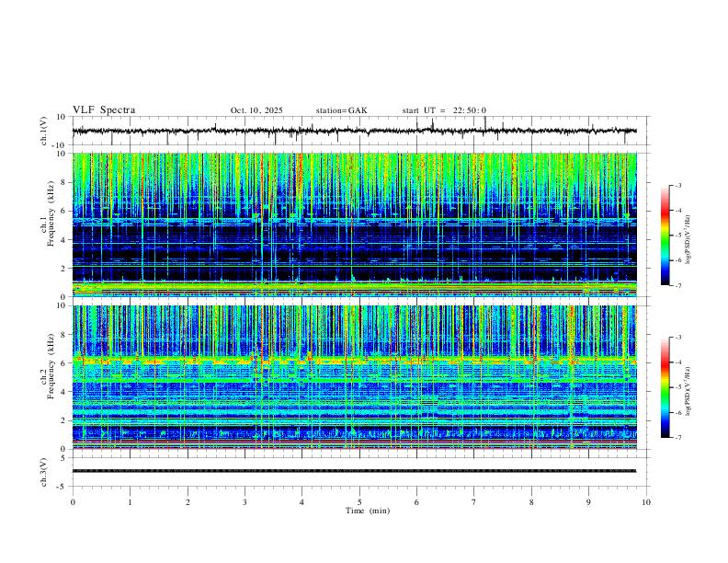The image size is (728, 563).
Task: Click the "8" kHz tick on ch.2 frequency axis
Action: (64, 335)
